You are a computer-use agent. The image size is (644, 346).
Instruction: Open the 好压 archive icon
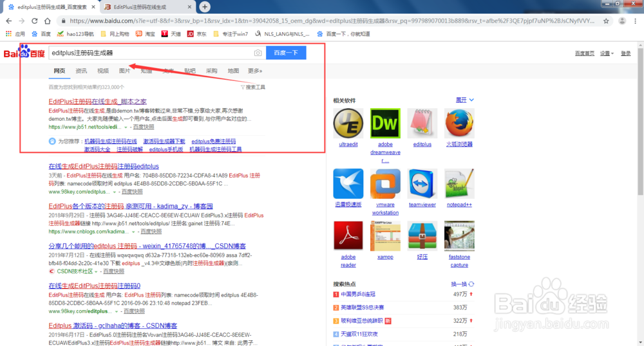click(x=422, y=236)
